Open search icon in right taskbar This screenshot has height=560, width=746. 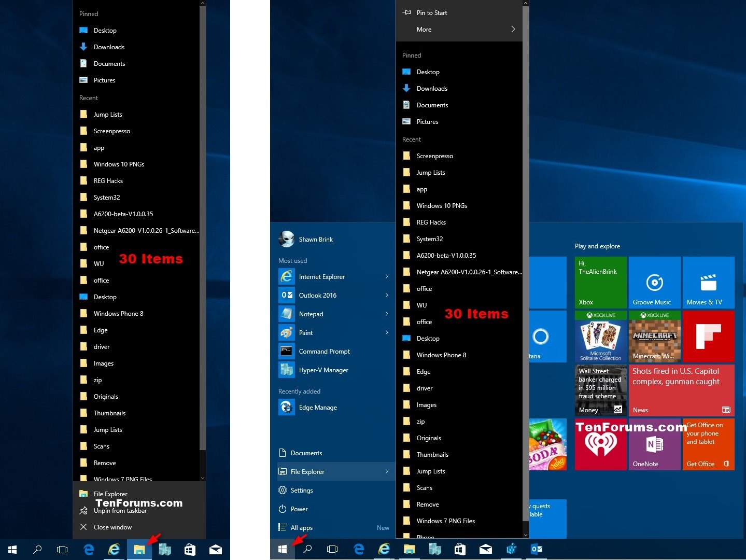coord(307,549)
